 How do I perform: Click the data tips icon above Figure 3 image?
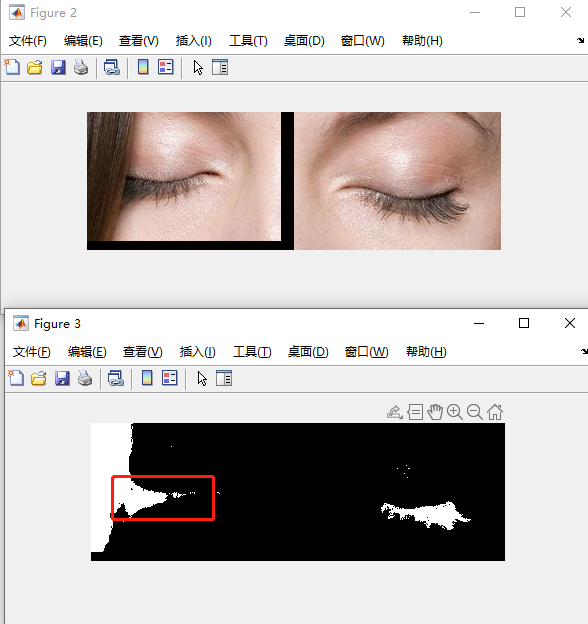tap(415, 412)
